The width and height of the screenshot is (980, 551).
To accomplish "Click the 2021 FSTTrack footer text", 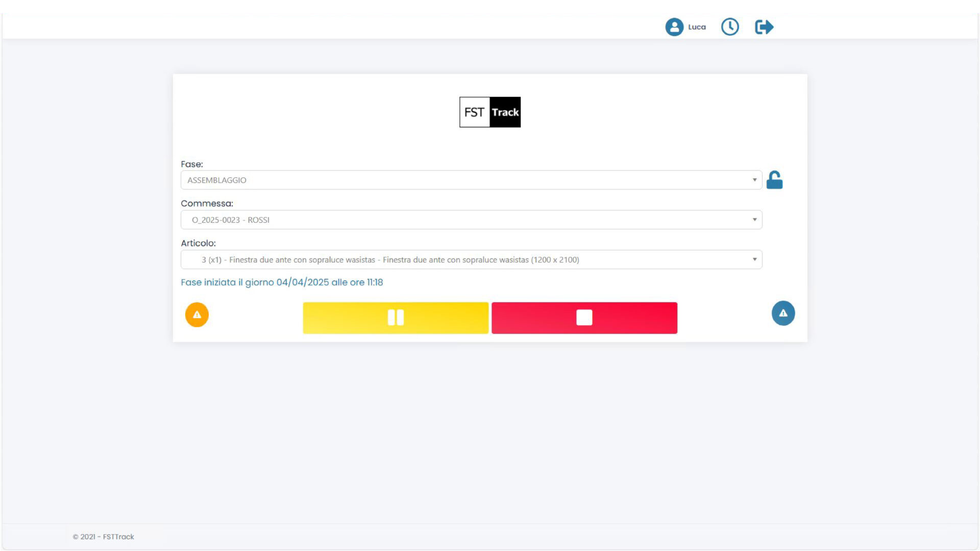I will click(x=104, y=537).
